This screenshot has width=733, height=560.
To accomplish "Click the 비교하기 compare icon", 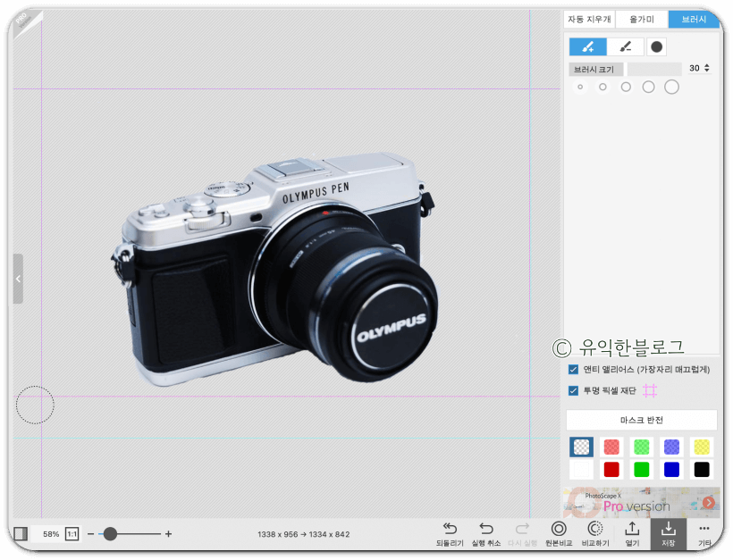I will coord(594,529).
